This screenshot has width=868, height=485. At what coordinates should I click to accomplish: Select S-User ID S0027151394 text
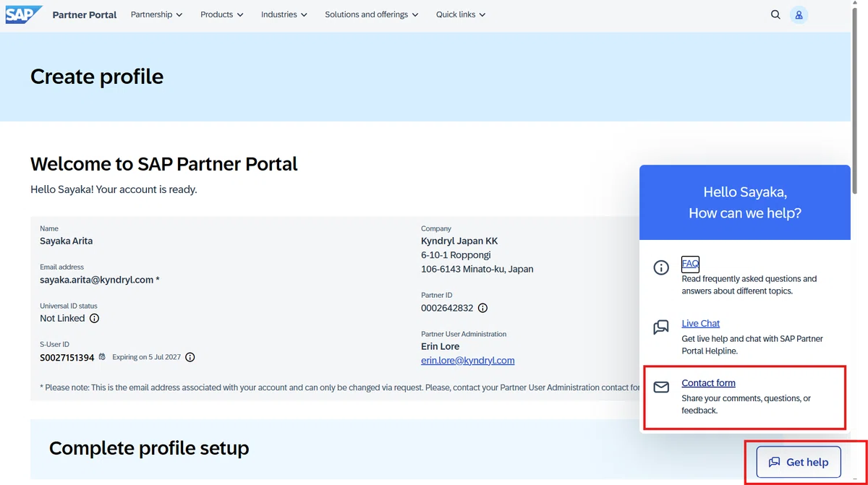pos(67,357)
